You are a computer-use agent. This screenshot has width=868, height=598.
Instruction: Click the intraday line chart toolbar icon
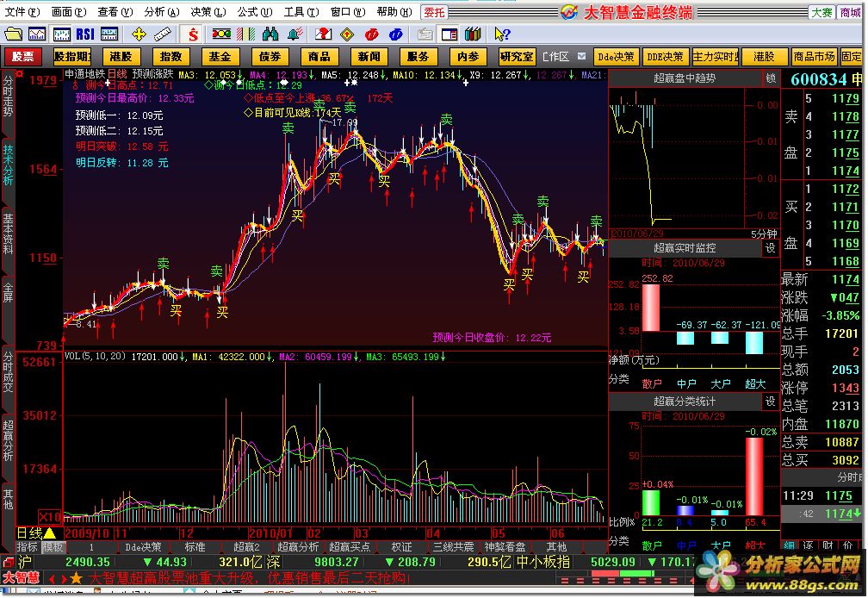coord(37,34)
